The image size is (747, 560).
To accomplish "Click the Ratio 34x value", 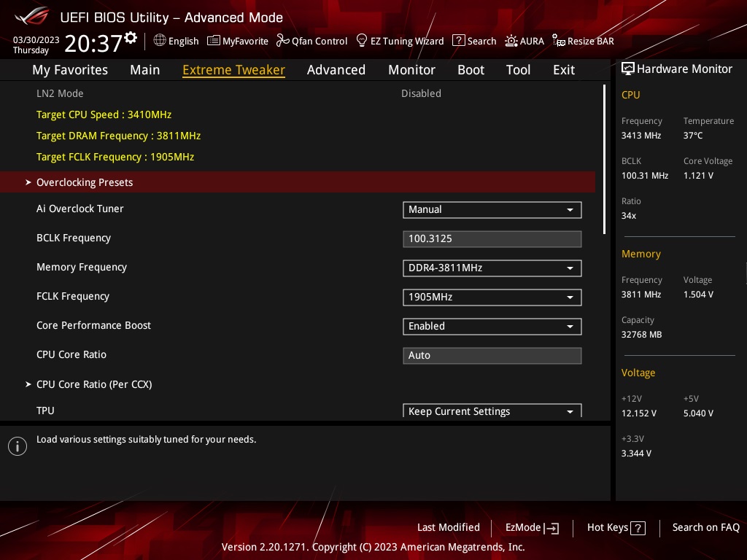I will click(x=628, y=216).
